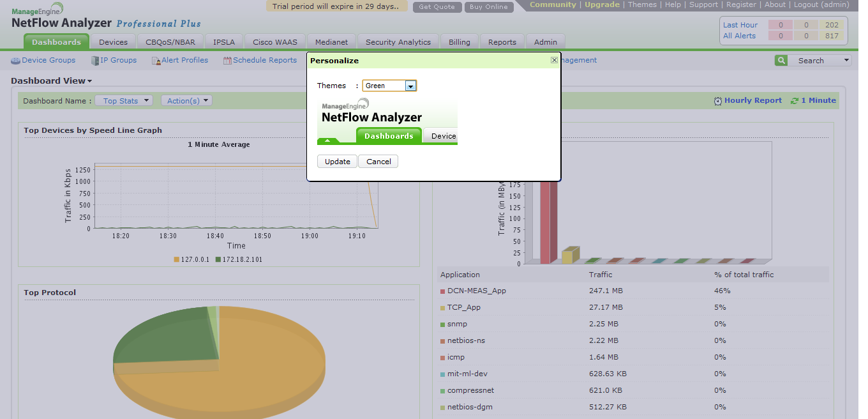Click the Last Hour 202 alert count

point(832,25)
